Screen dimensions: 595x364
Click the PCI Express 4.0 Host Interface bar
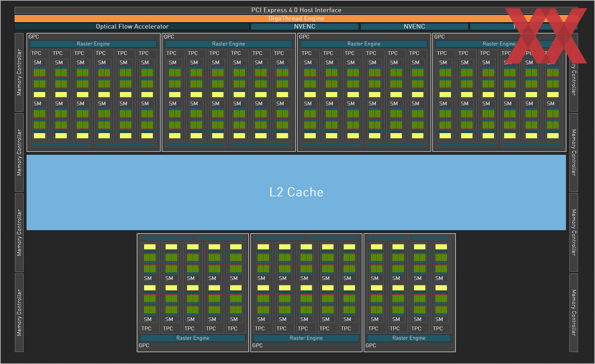coord(296,10)
